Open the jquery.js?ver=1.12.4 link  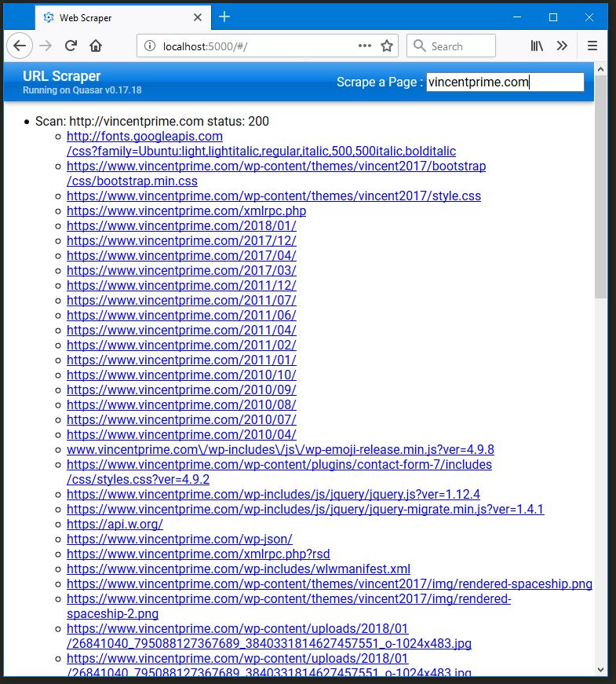point(273,494)
